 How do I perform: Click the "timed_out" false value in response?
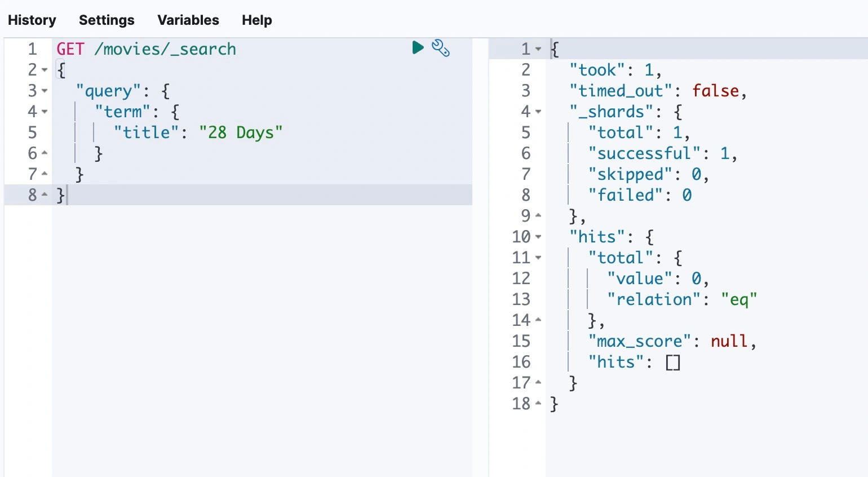715,91
